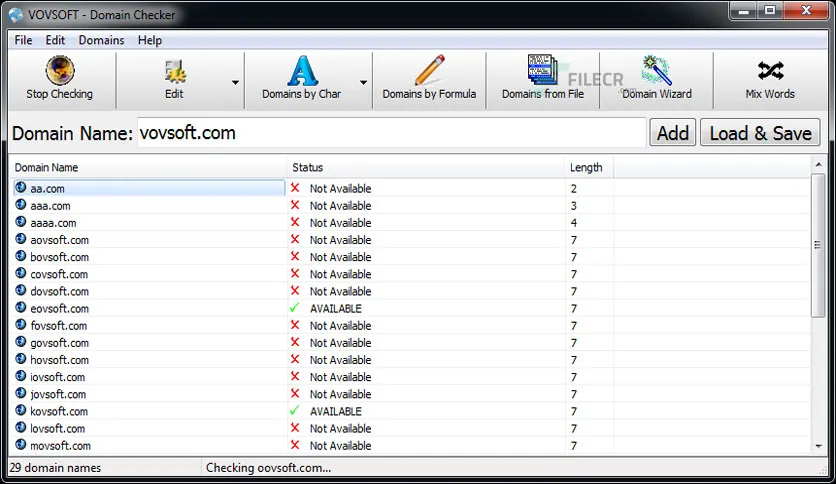Sort by Domain Name column header
This screenshot has width=836, height=484.
pyautogui.click(x=149, y=167)
